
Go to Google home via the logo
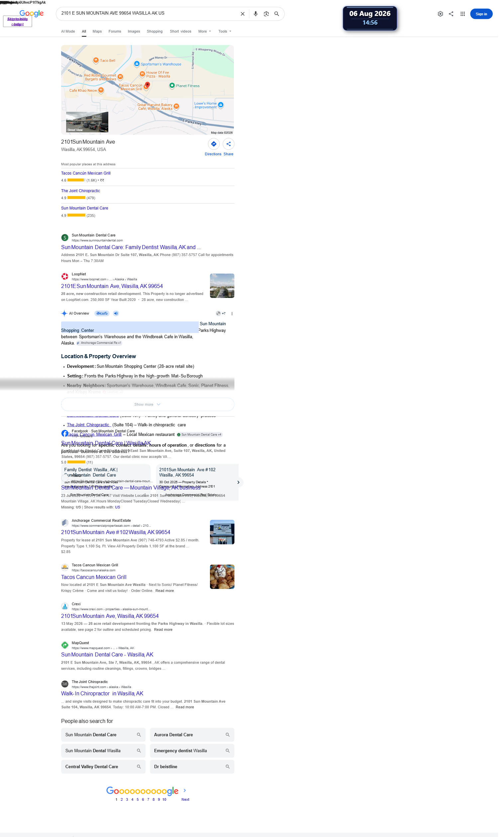point(32,13)
